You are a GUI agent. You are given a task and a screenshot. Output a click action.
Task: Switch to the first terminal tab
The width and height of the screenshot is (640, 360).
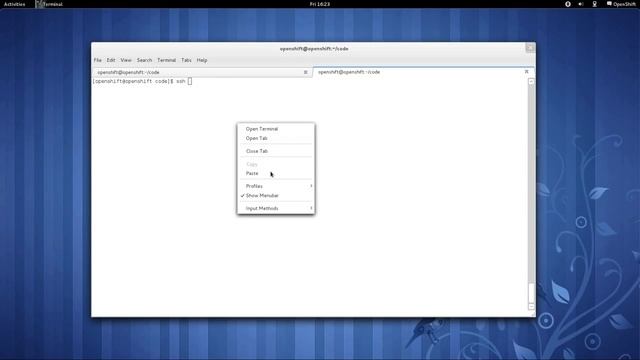(202, 72)
